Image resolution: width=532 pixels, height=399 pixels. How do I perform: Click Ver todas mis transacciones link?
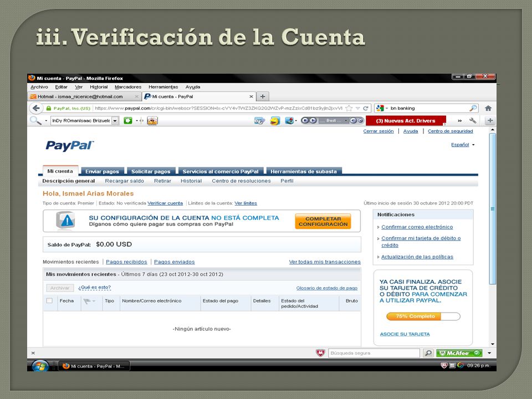pyautogui.click(x=325, y=262)
